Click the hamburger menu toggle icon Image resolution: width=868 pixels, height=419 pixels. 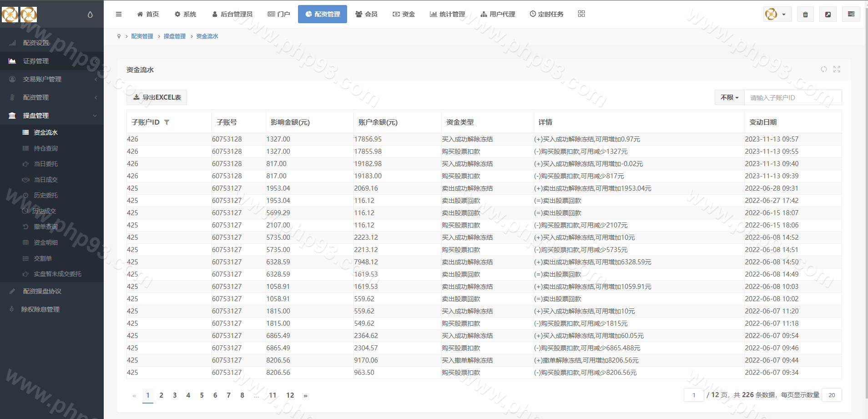pos(119,14)
